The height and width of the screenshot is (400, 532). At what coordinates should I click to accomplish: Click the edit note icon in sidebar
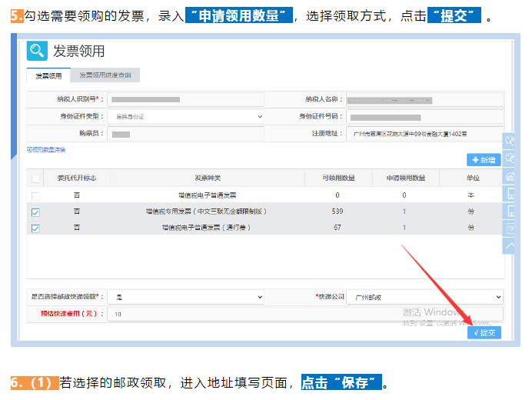tap(511, 228)
